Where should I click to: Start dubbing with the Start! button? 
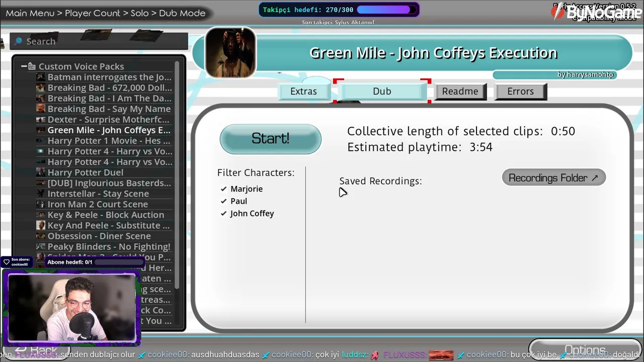pos(270,139)
